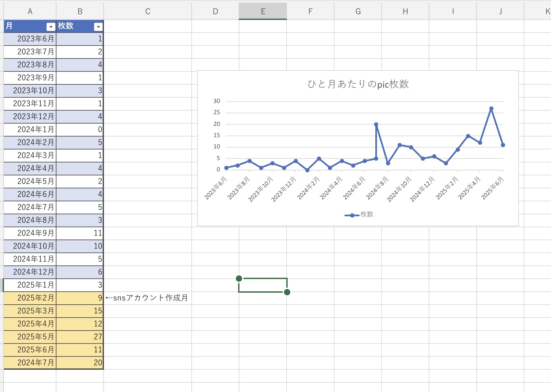This screenshot has width=551, height=392.
Task: Select the 2024年3月 month cell
Action: tap(30, 155)
